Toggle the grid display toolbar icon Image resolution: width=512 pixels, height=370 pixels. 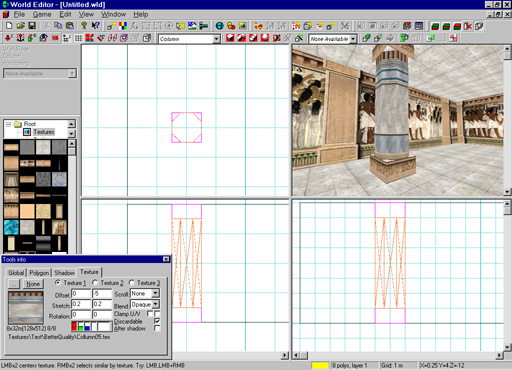point(78,38)
